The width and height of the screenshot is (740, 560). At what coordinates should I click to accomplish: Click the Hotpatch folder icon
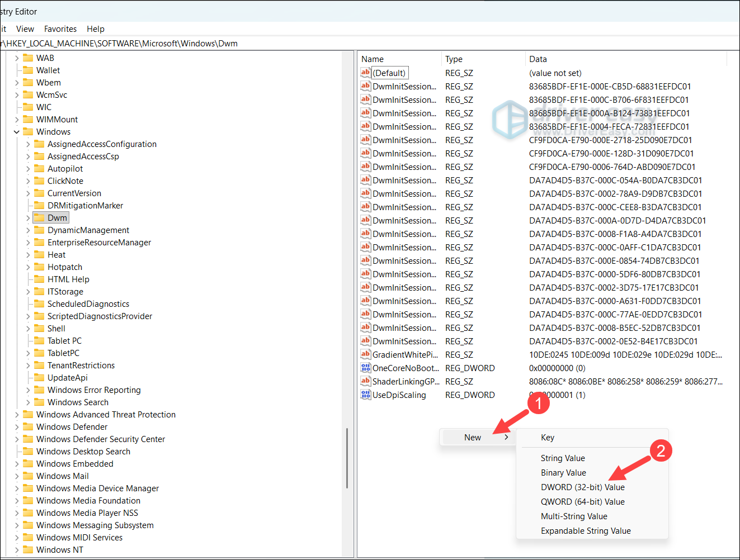[39, 267]
